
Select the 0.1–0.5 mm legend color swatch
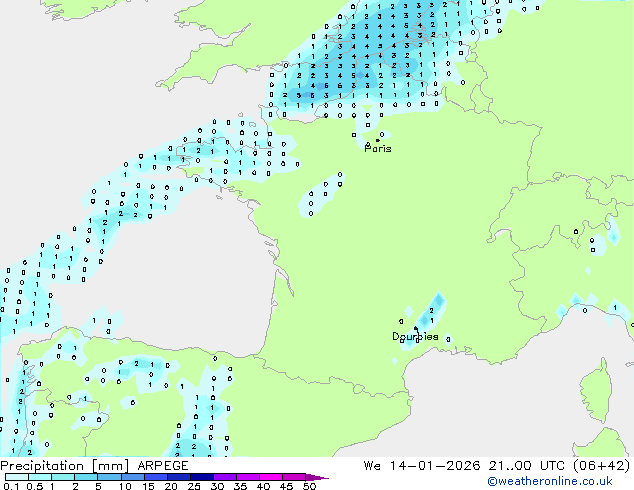pos(17,477)
